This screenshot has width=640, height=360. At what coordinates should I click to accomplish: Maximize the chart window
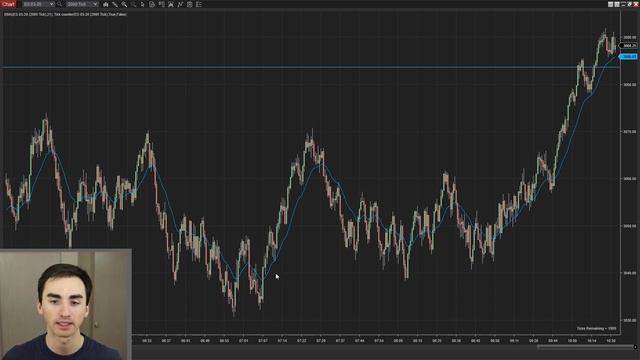tap(629, 4)
